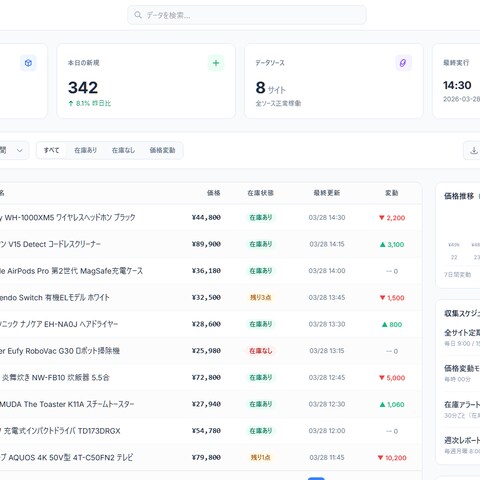Click the 8.1% 昨日比 trend indicator
The height and width of the screenshot is (480, 480).
[89, 104]
